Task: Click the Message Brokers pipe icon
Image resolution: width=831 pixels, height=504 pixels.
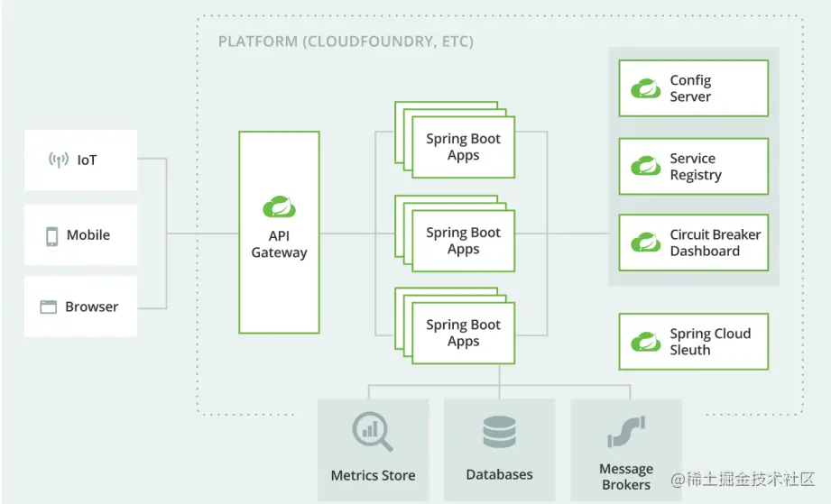Action: [x=626, y=432]
